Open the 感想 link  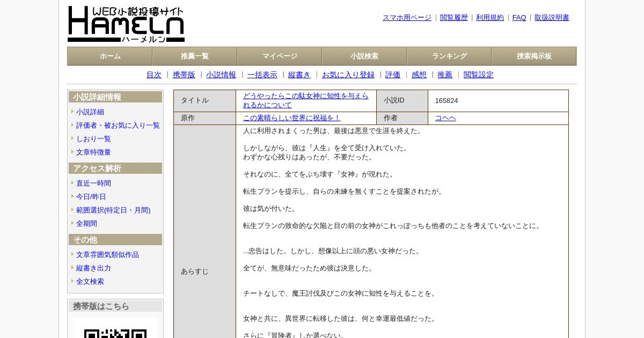tap(419, 75)
